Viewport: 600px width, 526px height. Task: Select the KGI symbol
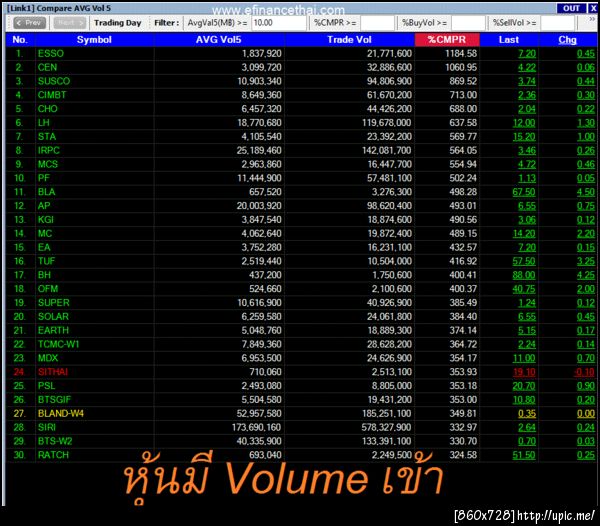click(46, 220)
